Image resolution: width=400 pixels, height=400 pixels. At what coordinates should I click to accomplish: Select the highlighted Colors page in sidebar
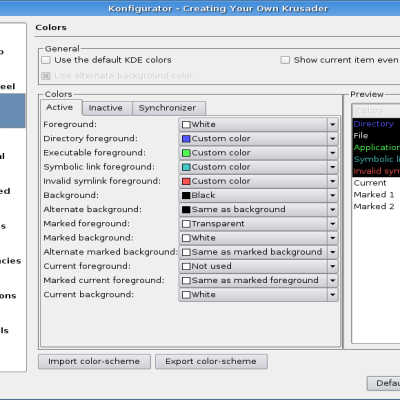coord(12,111)
